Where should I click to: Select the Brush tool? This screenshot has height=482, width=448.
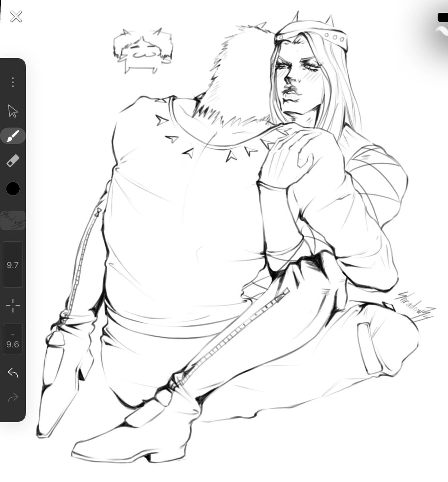coord(13,136)
